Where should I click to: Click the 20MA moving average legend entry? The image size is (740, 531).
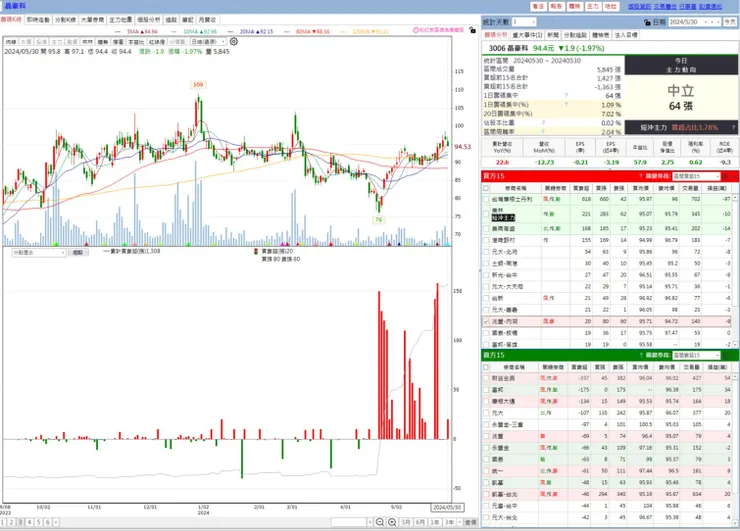pyautogui.click(x=256, y=31)
